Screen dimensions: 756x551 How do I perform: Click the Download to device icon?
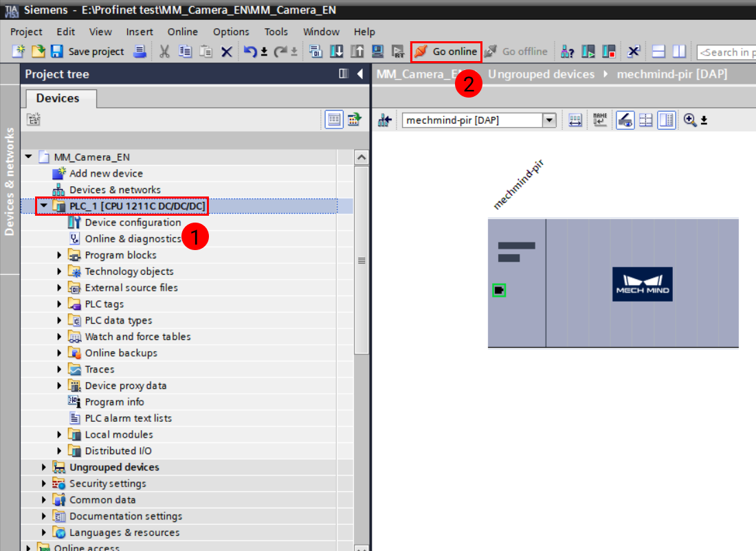(337, 52)
